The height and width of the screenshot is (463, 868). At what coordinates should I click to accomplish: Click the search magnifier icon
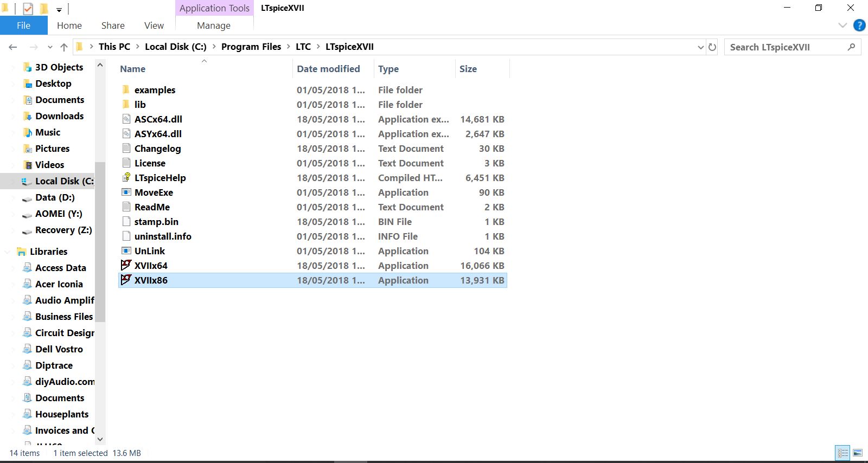[851, 47]
